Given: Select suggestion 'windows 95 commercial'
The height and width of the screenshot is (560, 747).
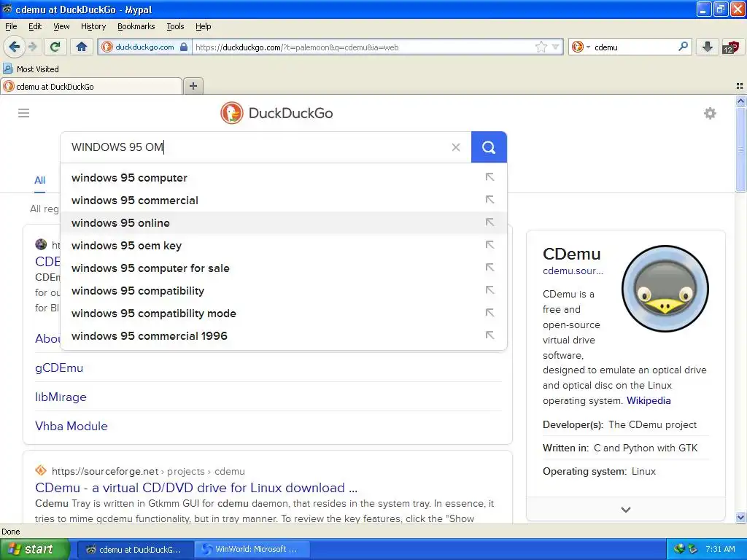Looking at the screenshot, I should [x=284, y=201].
